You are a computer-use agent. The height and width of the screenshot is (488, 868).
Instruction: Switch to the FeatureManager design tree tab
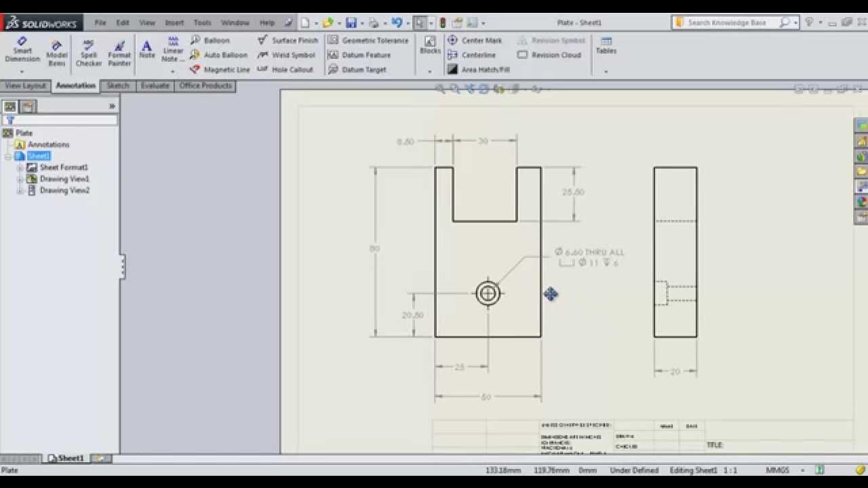(9, 106)
